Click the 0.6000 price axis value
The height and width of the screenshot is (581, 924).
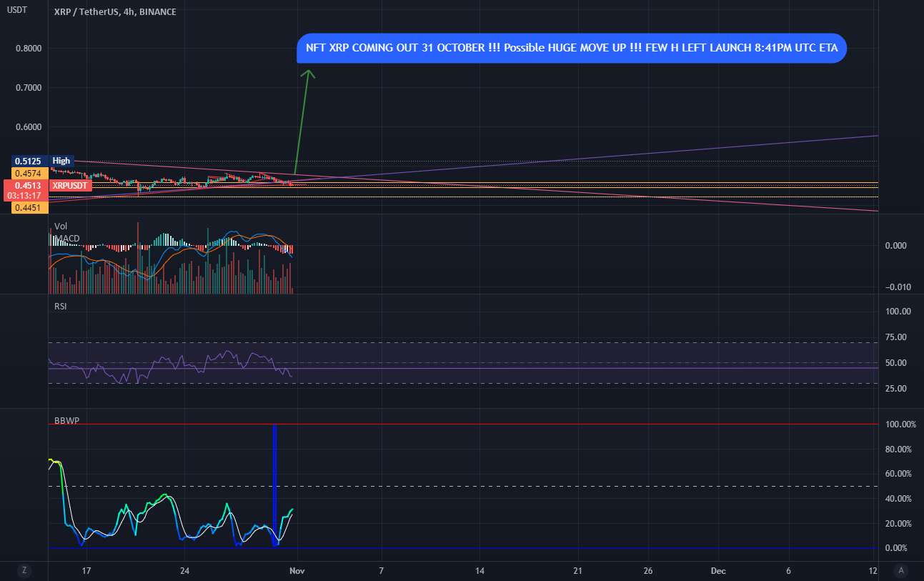point(28,127)
